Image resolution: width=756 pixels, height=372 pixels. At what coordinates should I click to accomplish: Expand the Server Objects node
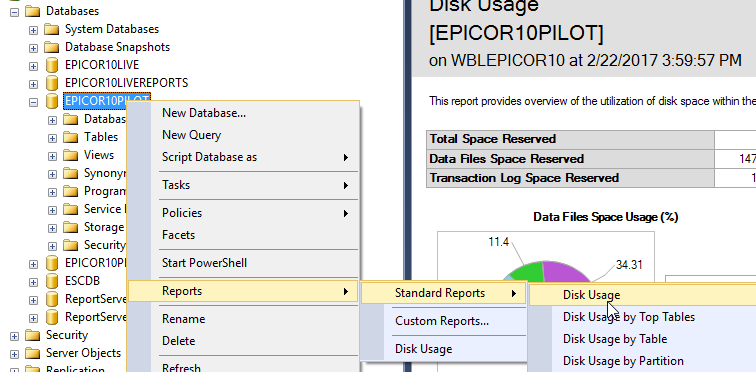(x=14, y=354)
